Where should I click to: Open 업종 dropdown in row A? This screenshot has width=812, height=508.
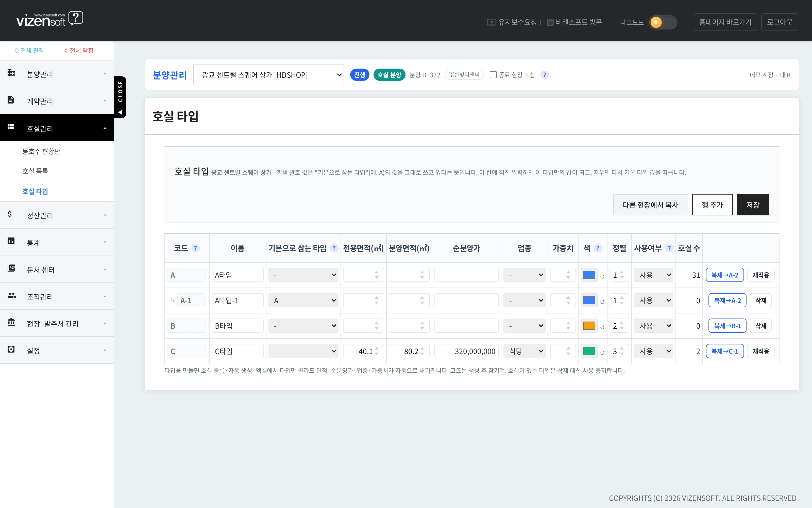524,275
